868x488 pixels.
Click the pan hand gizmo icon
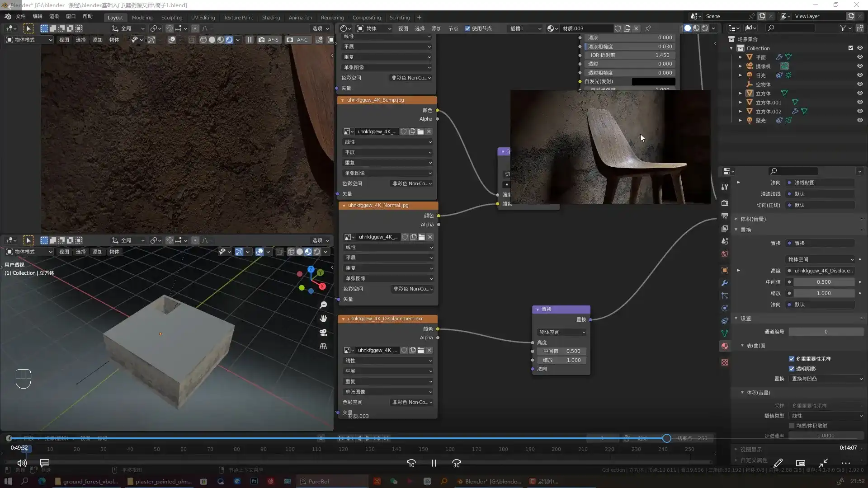(323, 319)
